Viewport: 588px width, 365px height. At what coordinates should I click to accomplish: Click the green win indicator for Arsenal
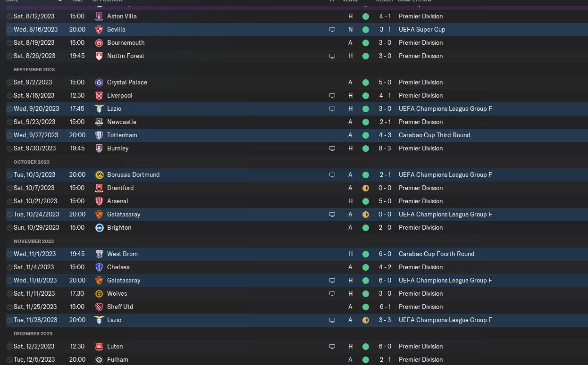tap(365, 201)
